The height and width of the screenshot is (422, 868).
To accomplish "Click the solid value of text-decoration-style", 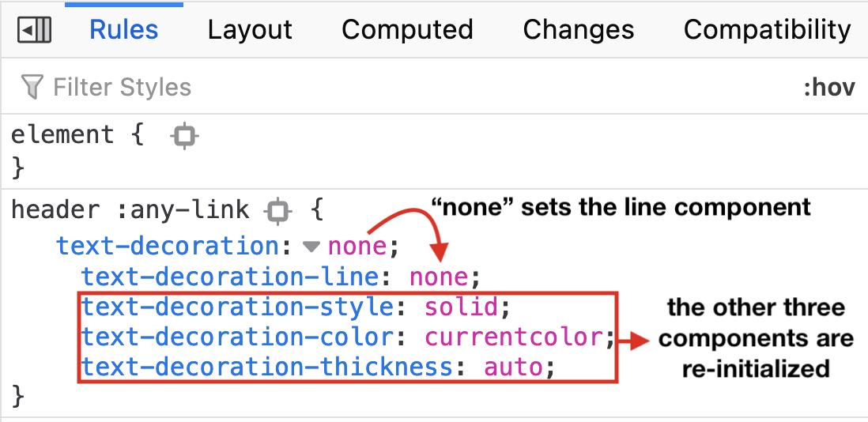I will 462,307.
